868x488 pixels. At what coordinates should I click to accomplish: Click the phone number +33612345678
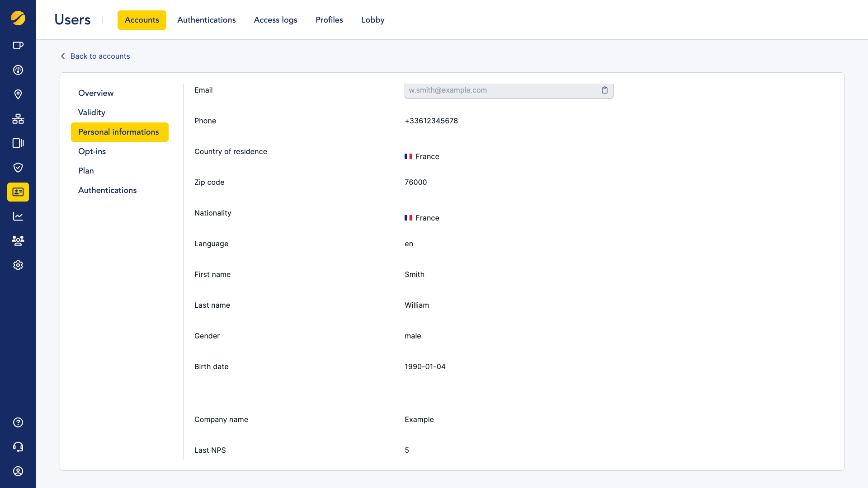coord(431,121)
